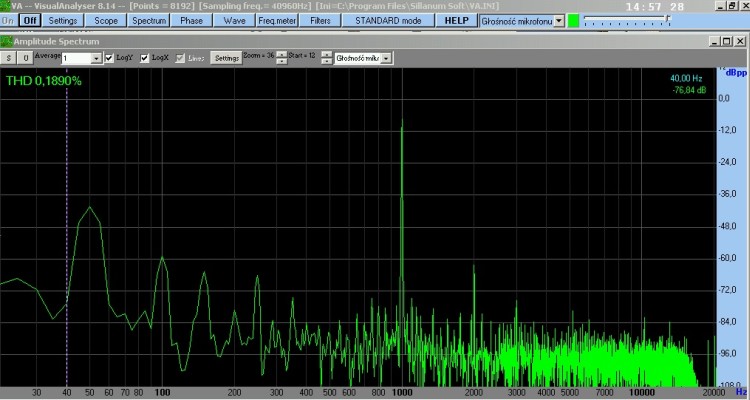Click the Amplitude Spectrum window icon
Screen dimensions: 750x400
point(6,41)
